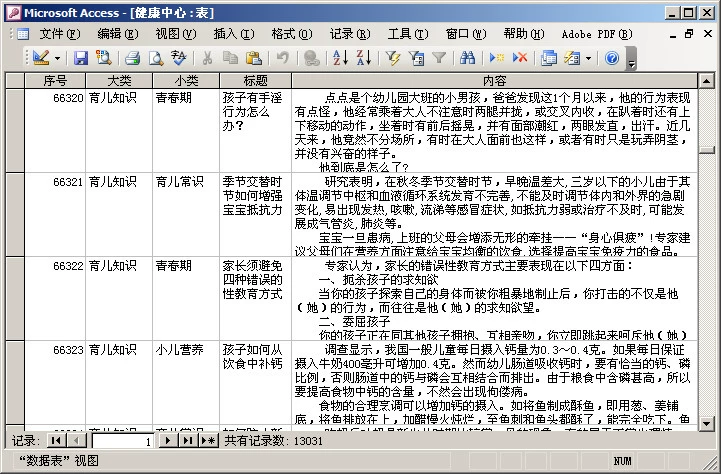Image resolution: width=721 pixels, height=474 pixels.
Task: Click the record number input field
Action: pos(123,441)
